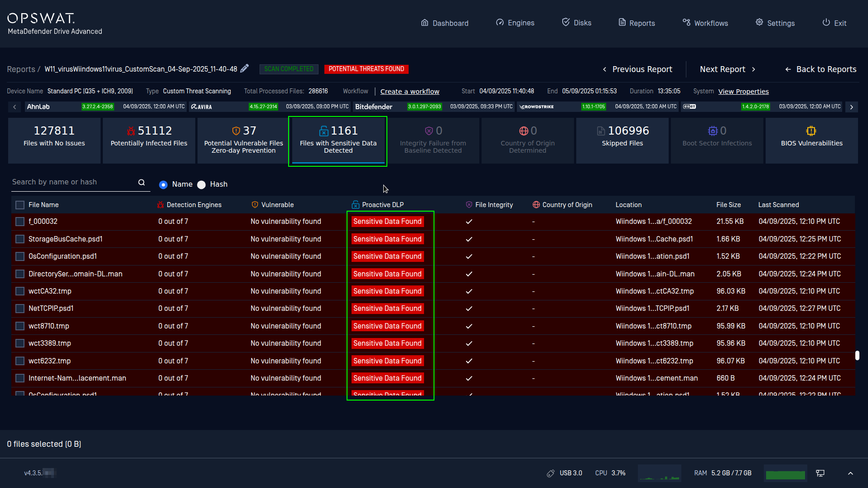Click the OPSWAT logo
The image size is (868, 488).
tap(41, 18)
